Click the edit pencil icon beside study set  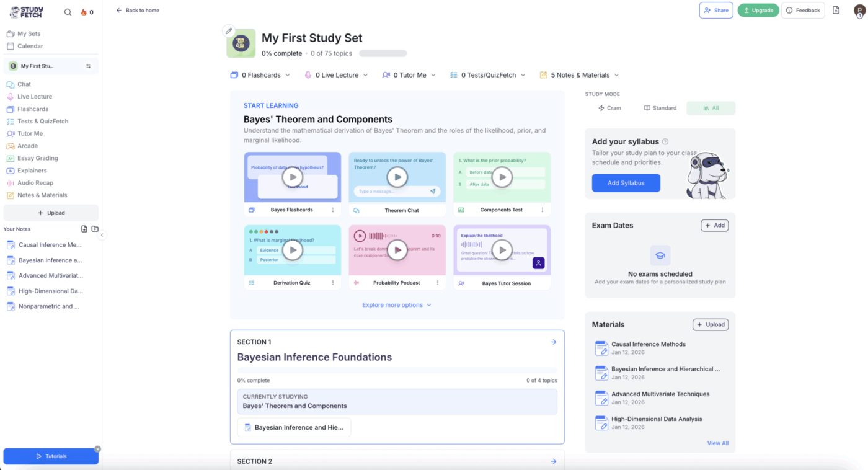pos(229,30)
